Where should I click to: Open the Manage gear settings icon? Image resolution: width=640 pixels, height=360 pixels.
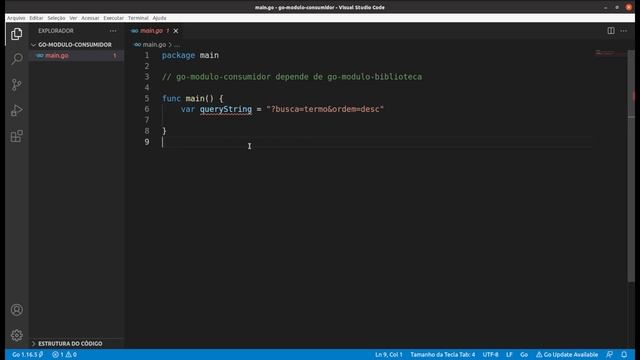click(x=17, y=335)
